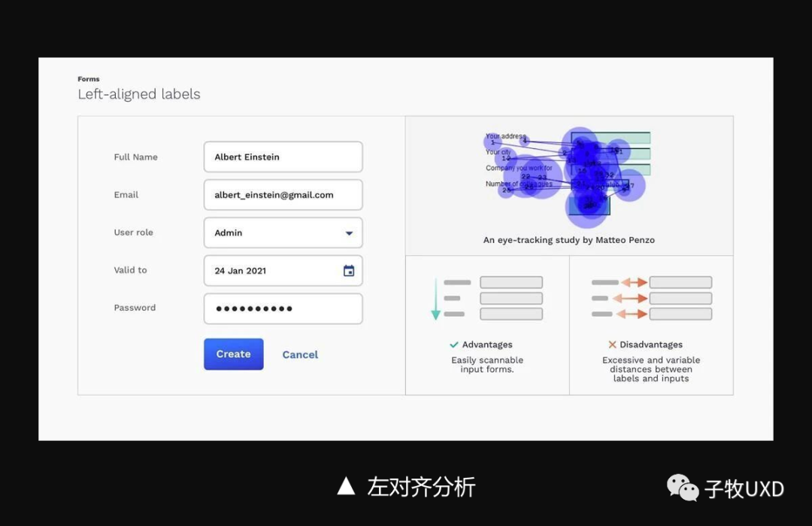Click the Advantages checkmark icon
Viewport: 812px width, 526px height.
(x=454, y=345)
